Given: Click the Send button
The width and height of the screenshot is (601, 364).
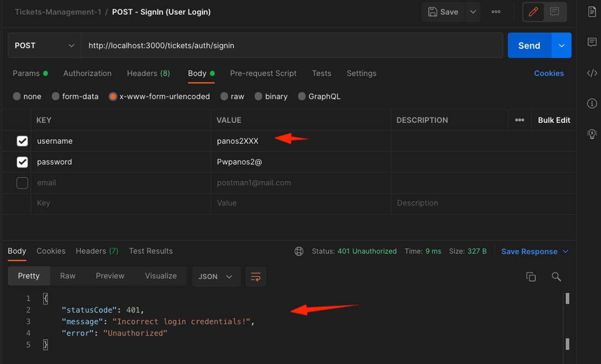Looking at the screenshot, I should 529,45.
